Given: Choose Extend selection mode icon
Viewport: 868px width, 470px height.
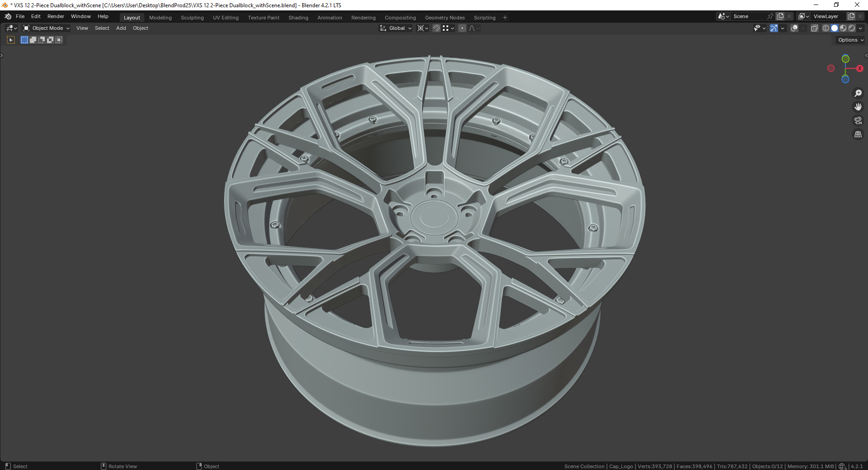Looking at the screenshot, I should [x=33, y=40].
